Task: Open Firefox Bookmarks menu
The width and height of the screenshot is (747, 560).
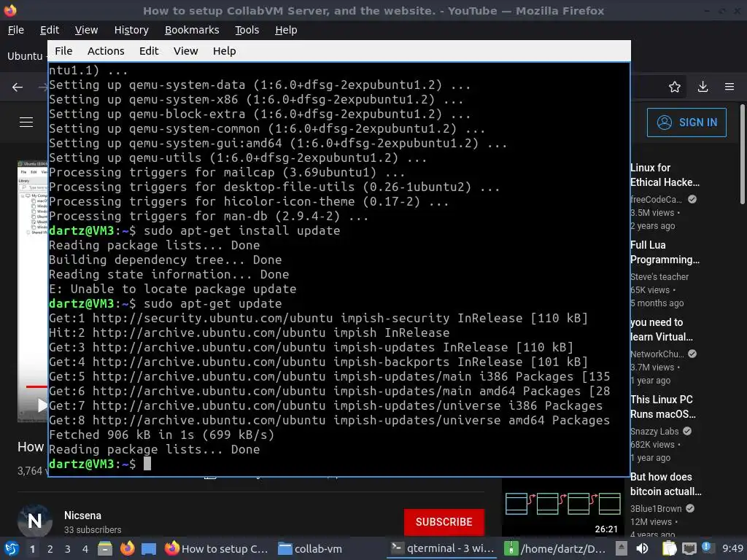Action: (192, 30)
